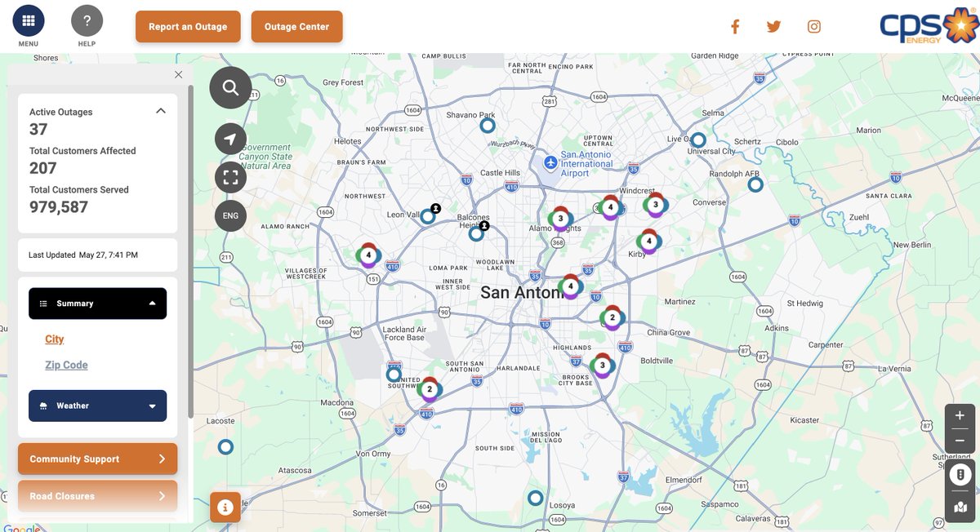Select the single outage marker left of United Southwest
980x532 pixels.
[x=394, y=375]
